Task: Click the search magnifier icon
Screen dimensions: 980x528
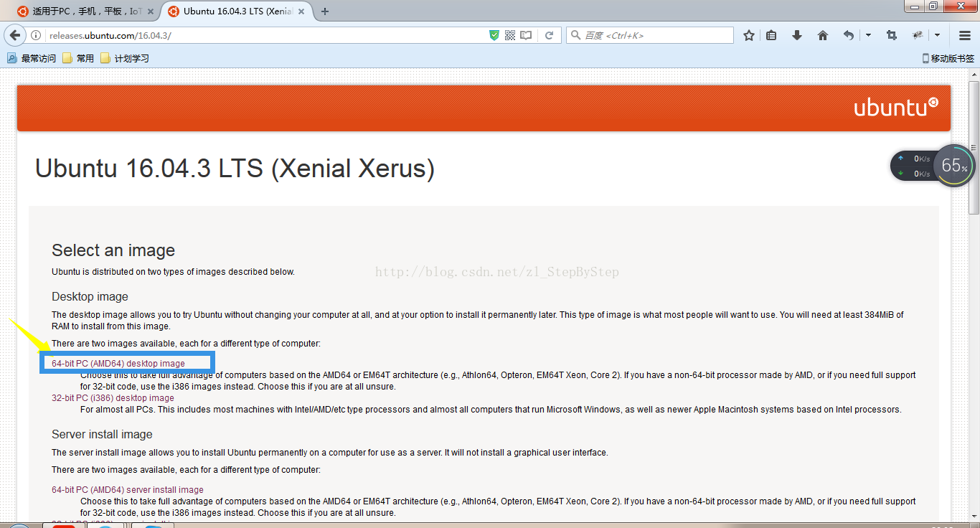Action: point(575,35)
